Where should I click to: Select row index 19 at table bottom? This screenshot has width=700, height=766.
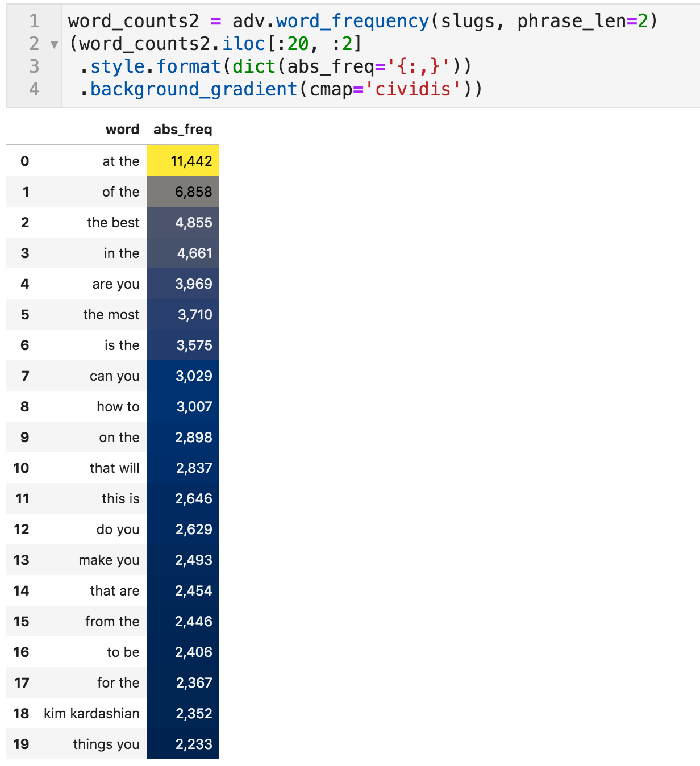(22, 744)
